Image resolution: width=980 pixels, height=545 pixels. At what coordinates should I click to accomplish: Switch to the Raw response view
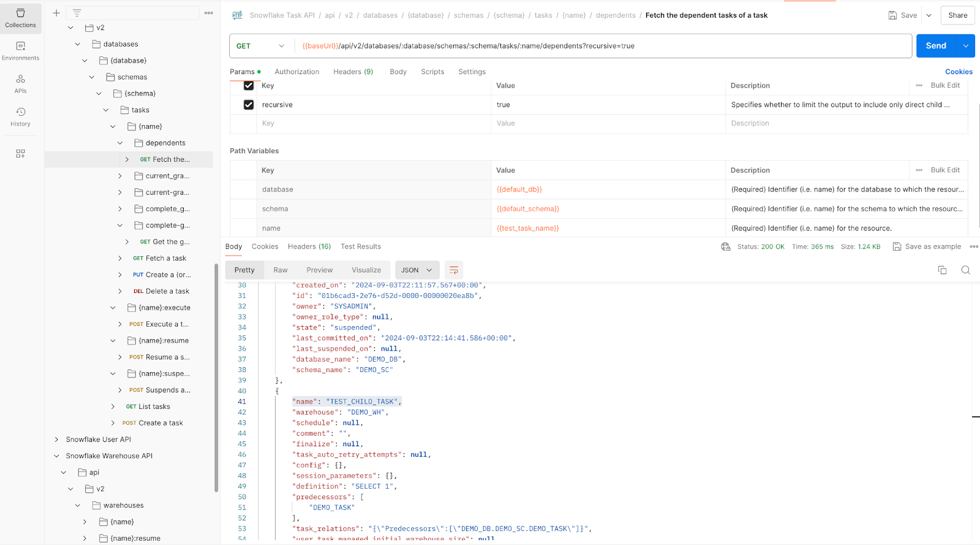coord(281,270)
